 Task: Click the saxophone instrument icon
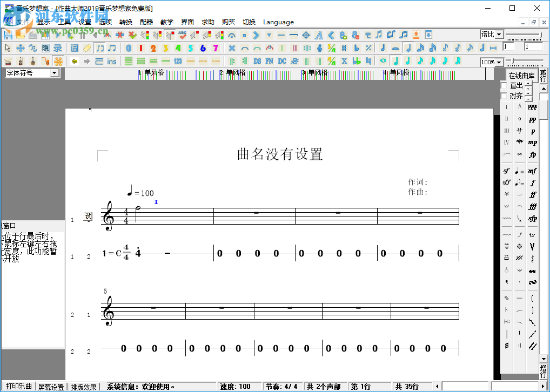coord(45,60)
